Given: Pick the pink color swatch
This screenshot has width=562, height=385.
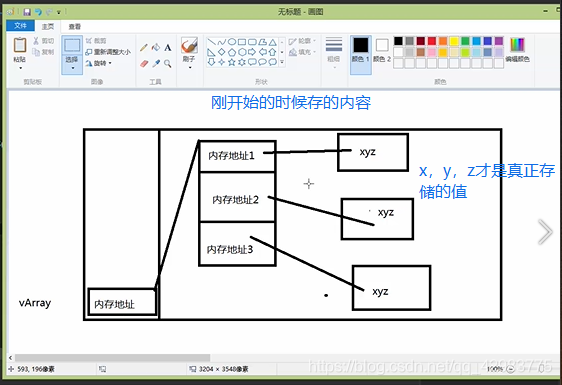Looking at the screenshot, I should 432,52.
